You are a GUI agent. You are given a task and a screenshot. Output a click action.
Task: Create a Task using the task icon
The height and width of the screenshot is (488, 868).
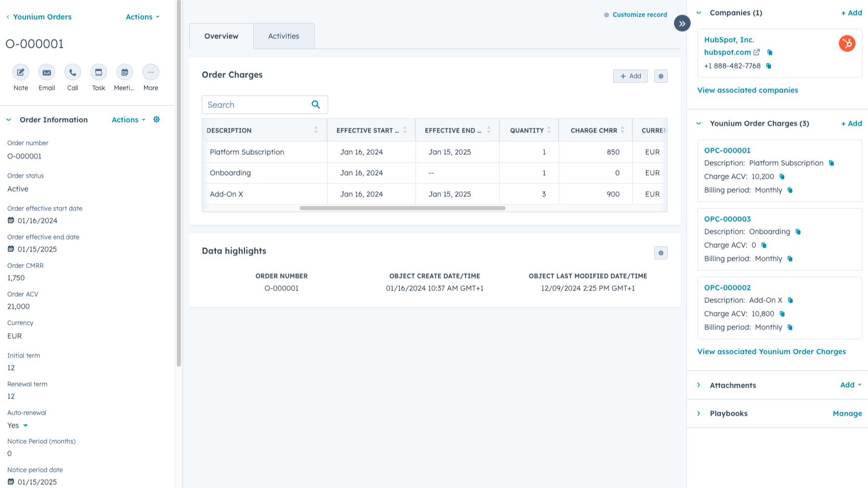[x=99, y=73]
